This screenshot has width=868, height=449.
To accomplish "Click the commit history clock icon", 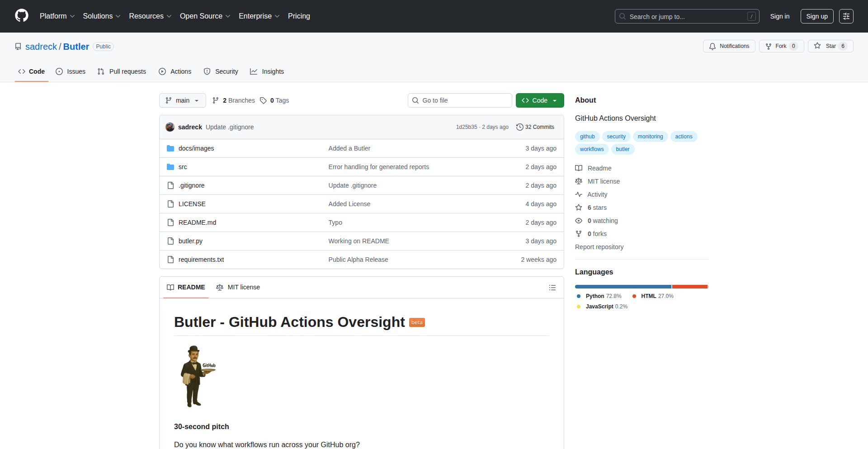I will pos(519,127).
